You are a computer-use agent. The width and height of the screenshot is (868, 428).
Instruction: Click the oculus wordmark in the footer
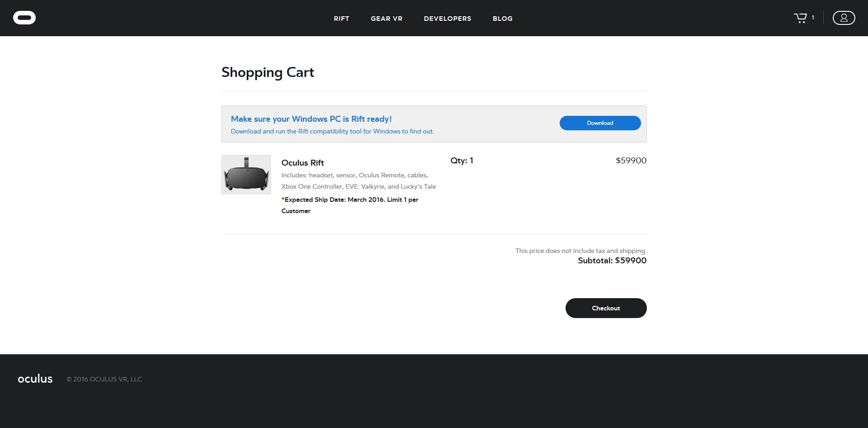(35, 379)
